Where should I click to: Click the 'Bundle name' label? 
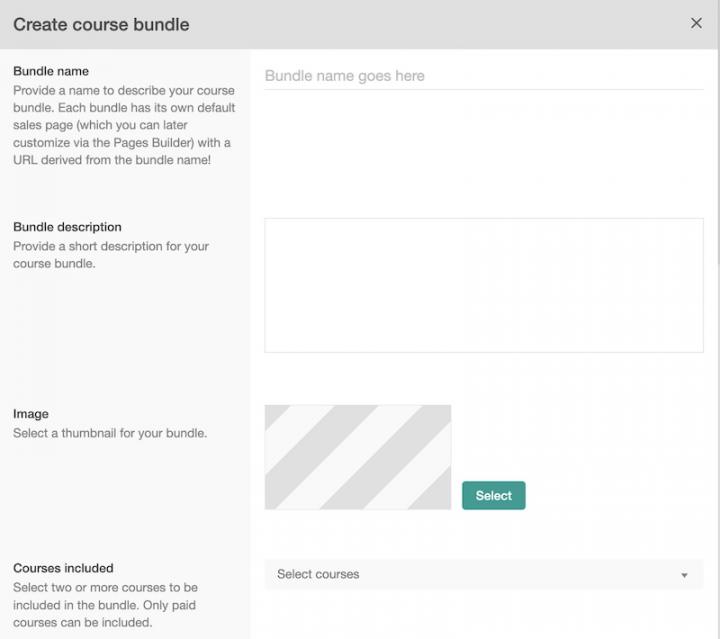51,71
